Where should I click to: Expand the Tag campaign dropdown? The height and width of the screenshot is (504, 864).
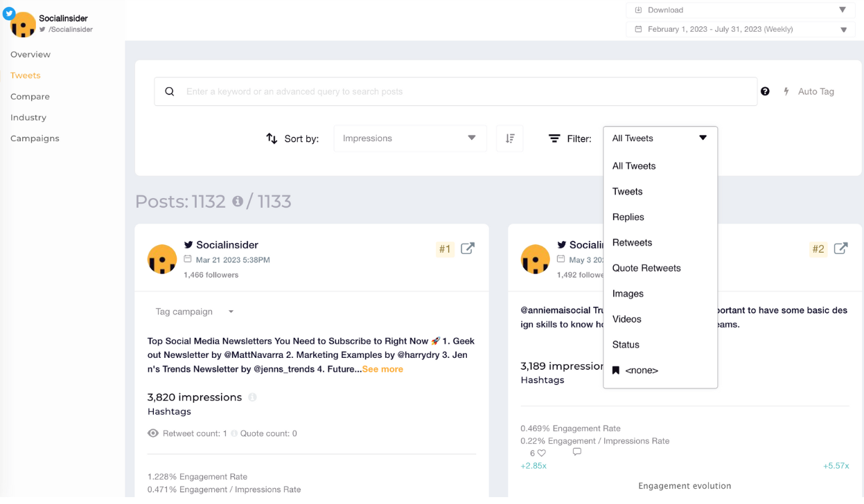pos(195,312)
